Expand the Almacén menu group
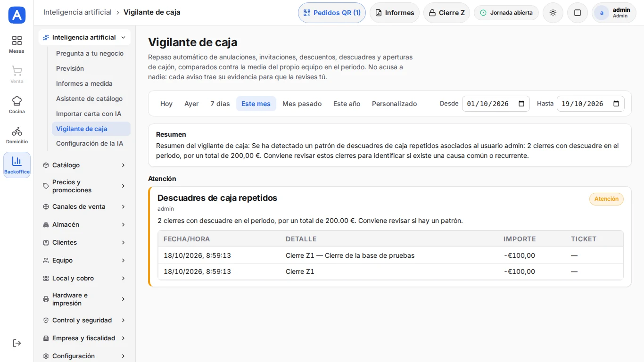The image size is (644, 362). coord(84,224)
